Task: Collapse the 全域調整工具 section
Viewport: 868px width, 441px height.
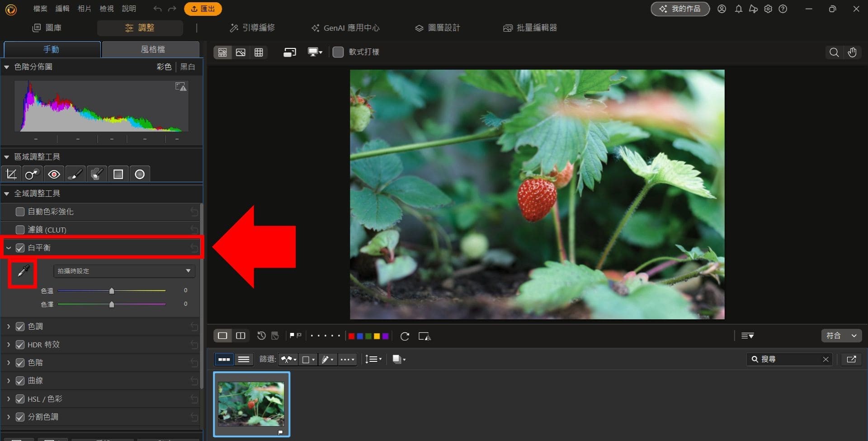Action: click(x=7, y=194)
